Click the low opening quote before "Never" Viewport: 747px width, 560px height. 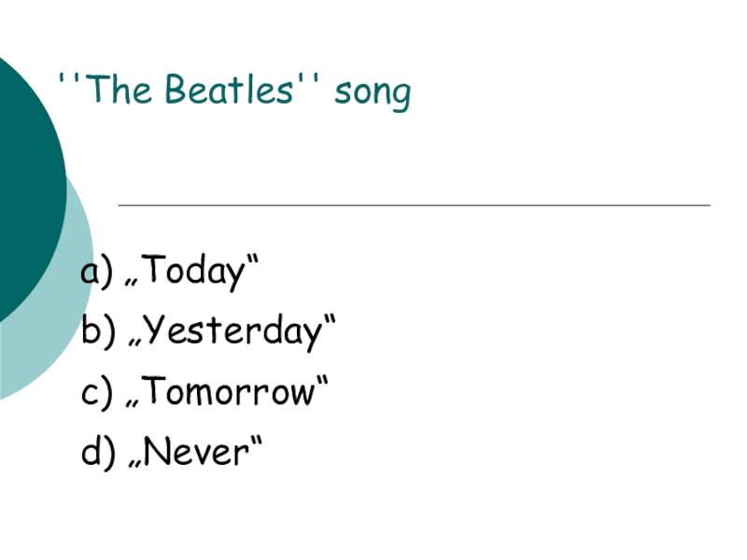pos(134,464)
